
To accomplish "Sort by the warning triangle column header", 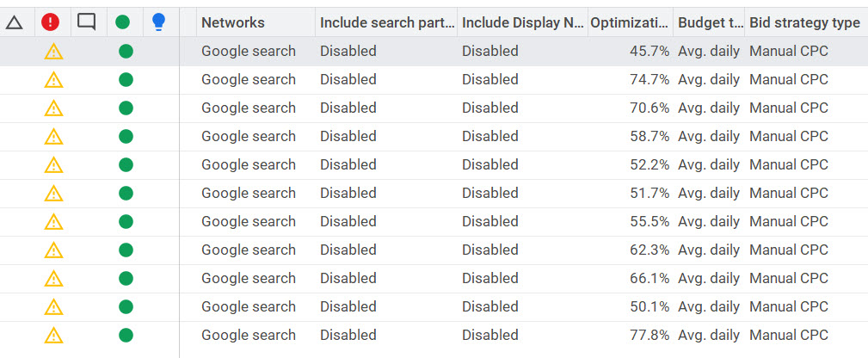I will (14, 22).
